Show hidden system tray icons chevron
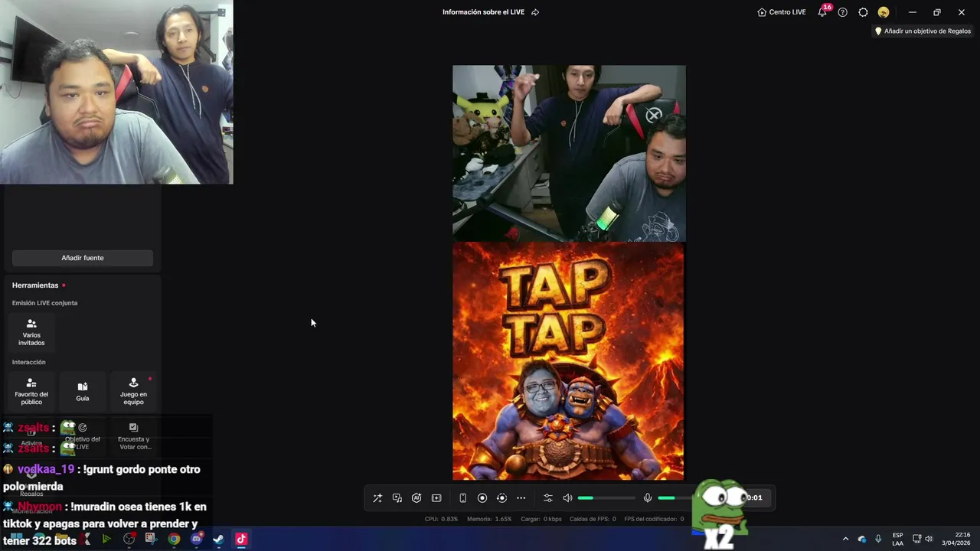 point(845,539)
